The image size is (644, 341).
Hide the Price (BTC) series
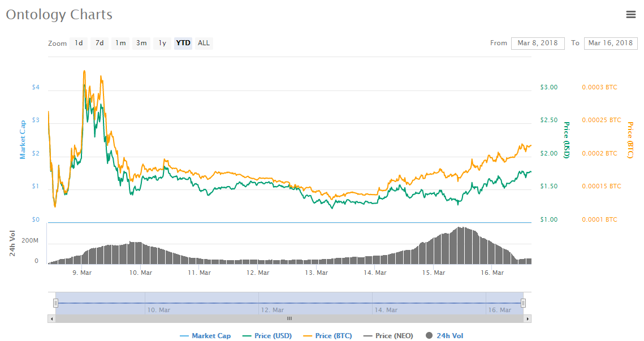click(327, 336)
